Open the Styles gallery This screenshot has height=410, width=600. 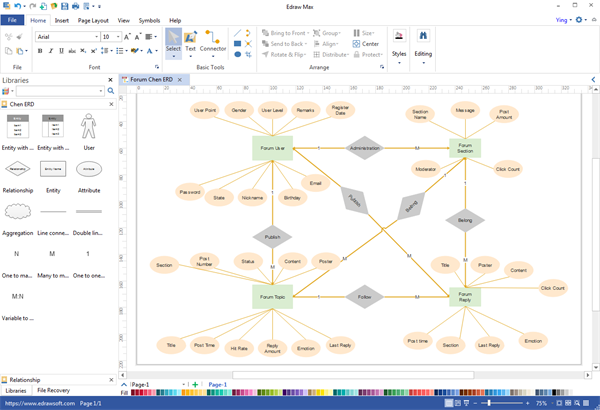click(399, 44)
